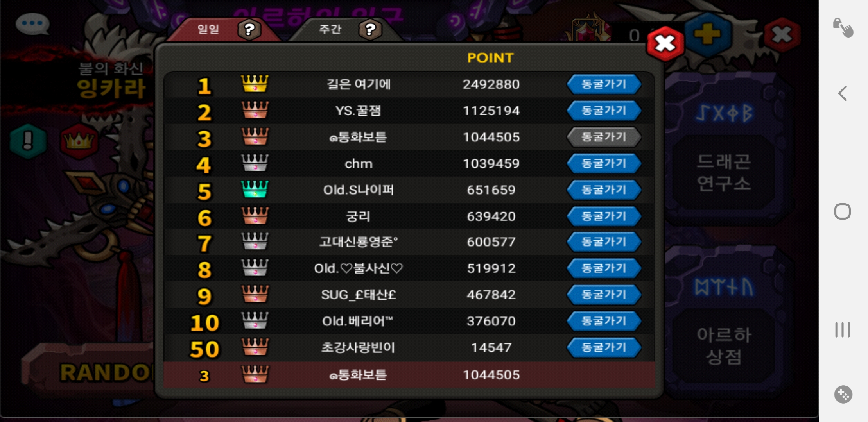Click the question mark beside 일일 tab
868x422 pixels.
point(249,29)
